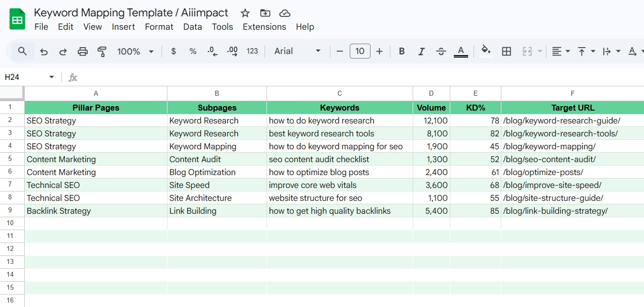Star the Keyword Mapping Template spreadsheet
Screen dimensions: 644x307
coord(245,13)
